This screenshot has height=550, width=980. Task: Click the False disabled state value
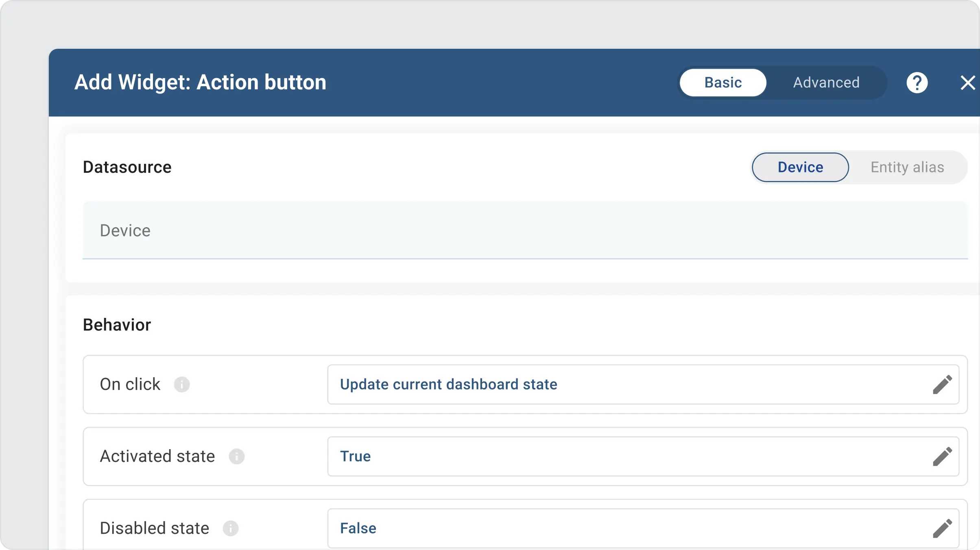click(x=358, y=528)
